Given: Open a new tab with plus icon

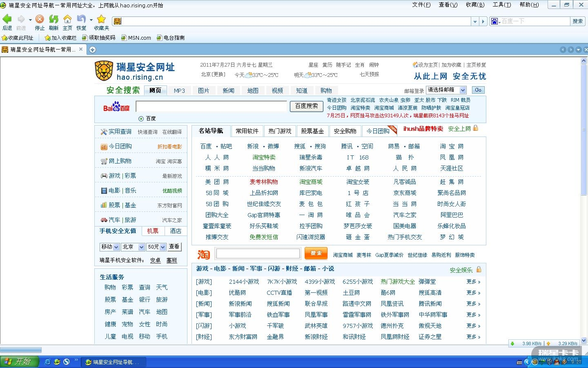Looking at the screenshot, I should pyautogui.click(x=93, y=49).
